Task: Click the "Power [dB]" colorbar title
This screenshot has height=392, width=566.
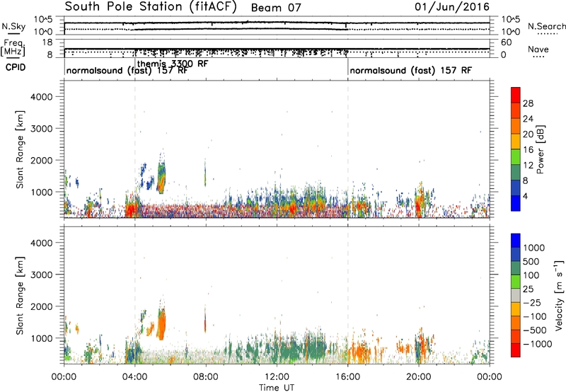Action: (x=540, y=149)
